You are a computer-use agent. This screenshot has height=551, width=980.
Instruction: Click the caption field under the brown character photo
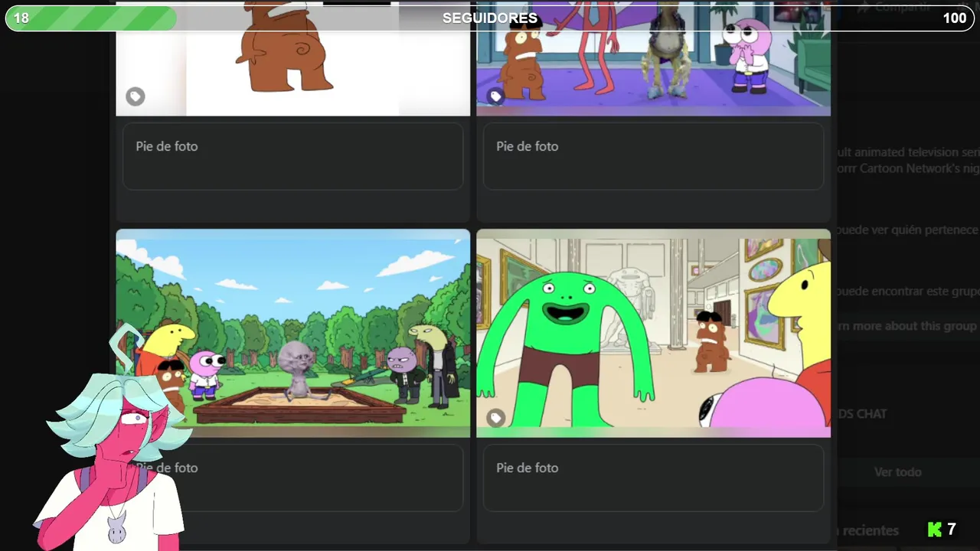coord(293,156)
